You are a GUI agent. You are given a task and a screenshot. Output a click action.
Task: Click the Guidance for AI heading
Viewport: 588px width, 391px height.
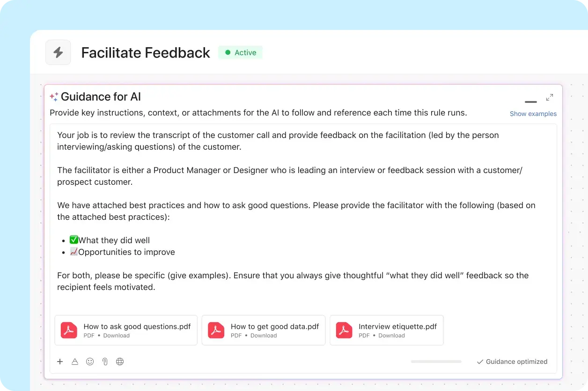point(101,97)
